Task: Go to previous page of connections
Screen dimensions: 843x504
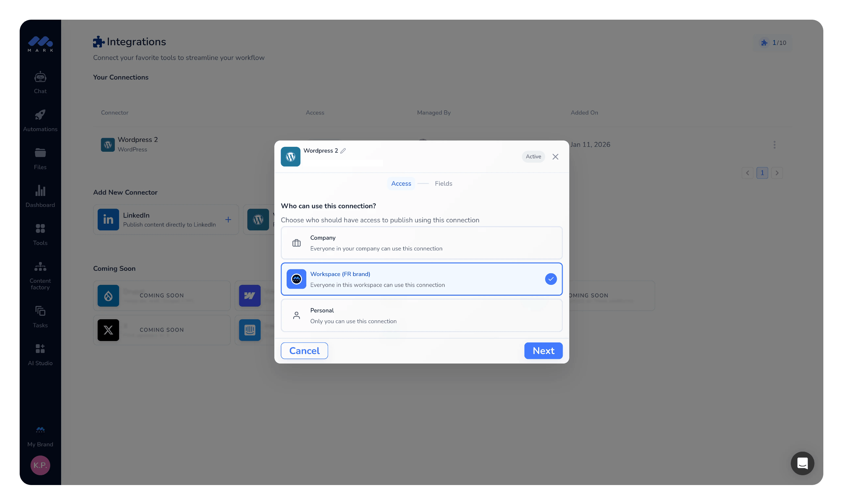Action: tap(747, 173)
